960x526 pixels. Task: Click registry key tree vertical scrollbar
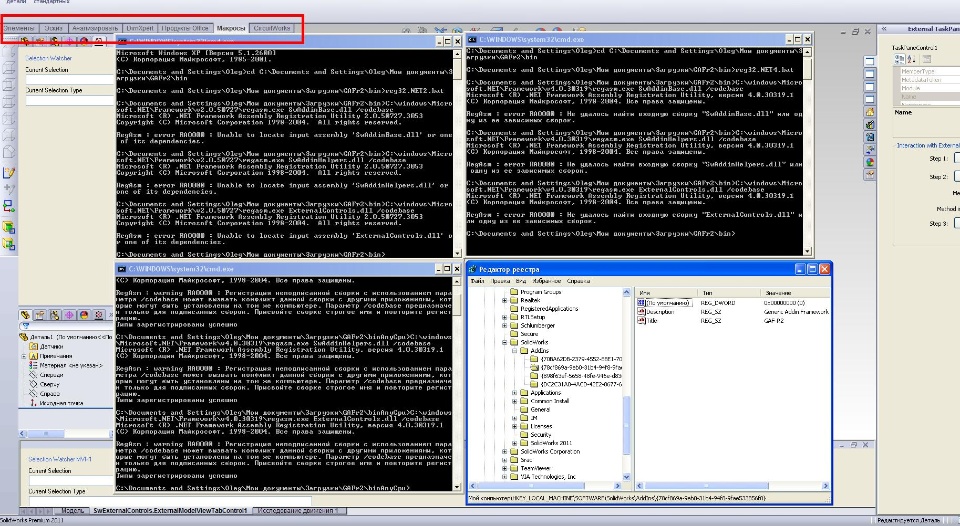tap(626, 384)
